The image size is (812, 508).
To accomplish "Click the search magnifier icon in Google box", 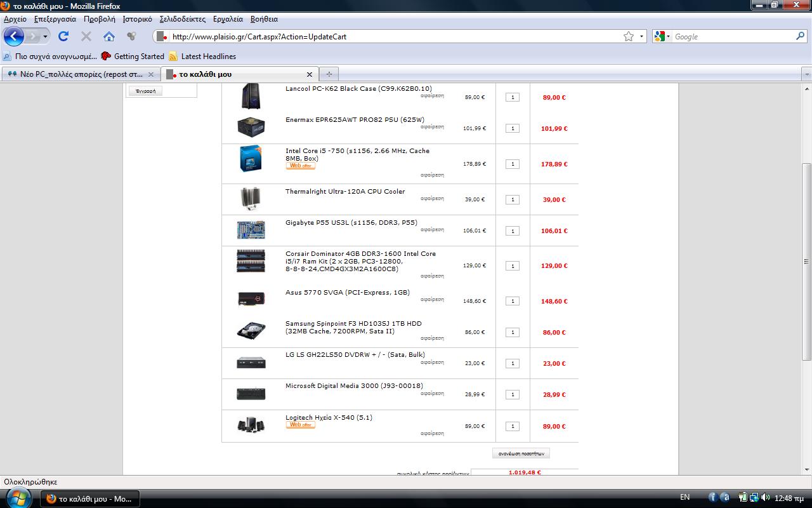I will tap(800, 36).
